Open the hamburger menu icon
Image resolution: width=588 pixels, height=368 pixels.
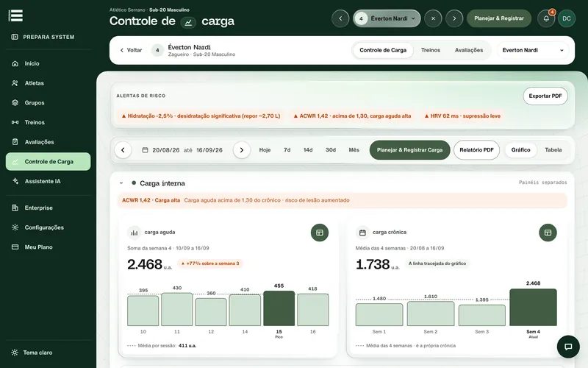pyautogui.click(x=15, y=15)
